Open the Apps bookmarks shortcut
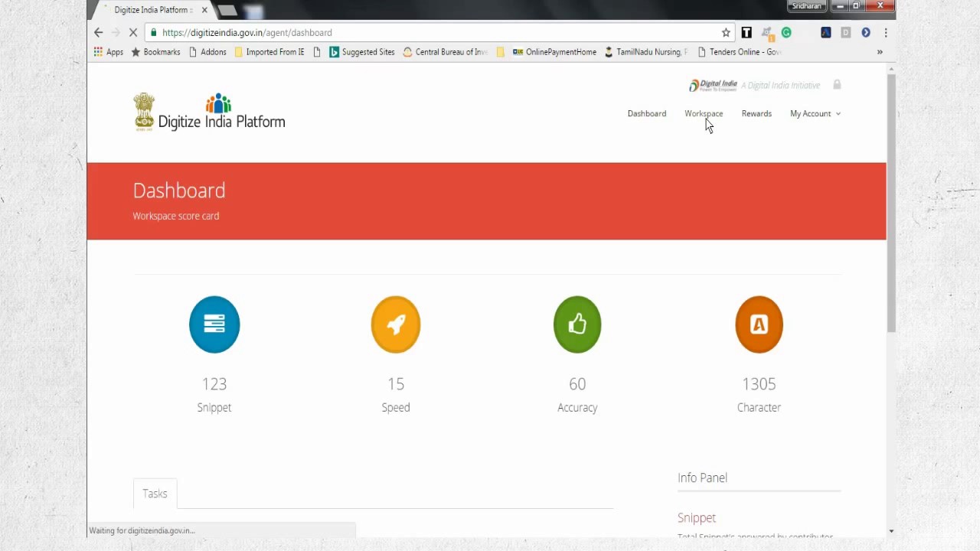 [x=109, y=52]
